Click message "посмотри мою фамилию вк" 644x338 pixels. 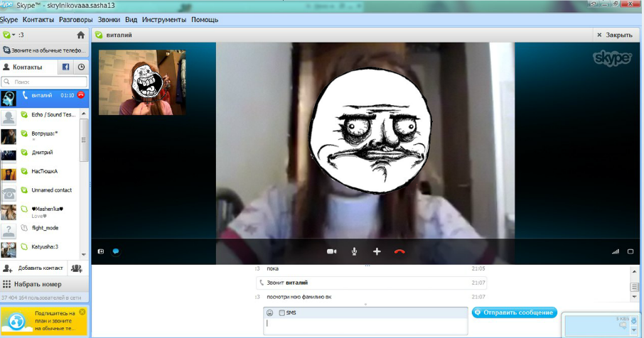299,297
